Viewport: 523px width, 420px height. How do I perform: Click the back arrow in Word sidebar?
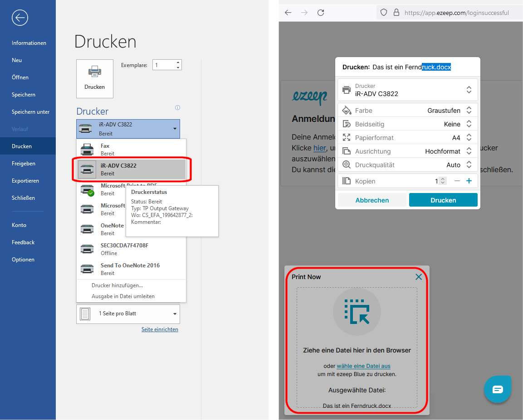pos(20,18)
